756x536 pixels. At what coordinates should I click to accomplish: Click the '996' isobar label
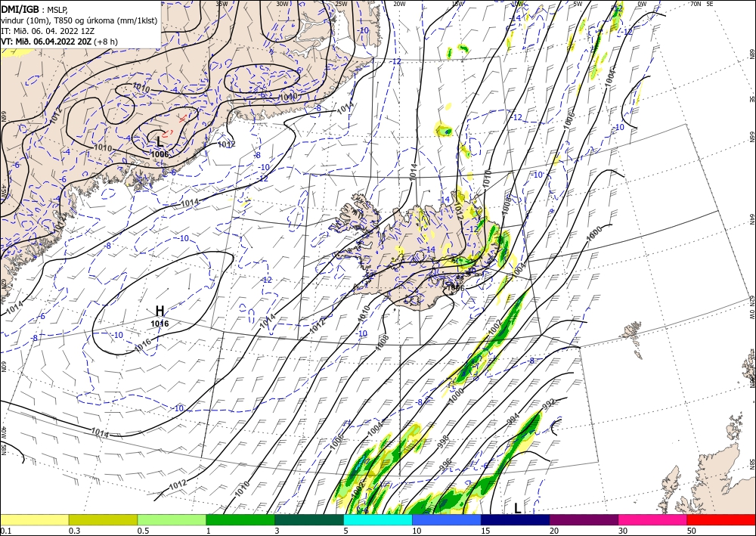click(x=447, y=463)
